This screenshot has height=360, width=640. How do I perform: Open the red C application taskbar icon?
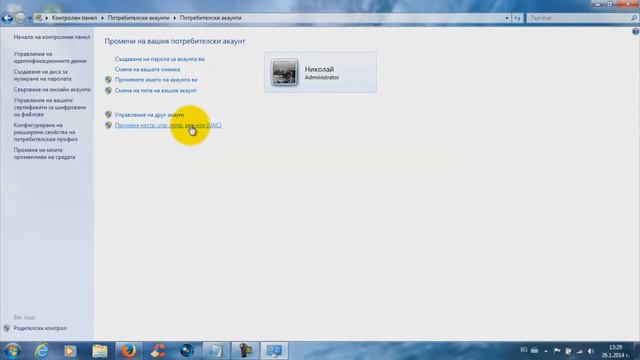point(158,351)
